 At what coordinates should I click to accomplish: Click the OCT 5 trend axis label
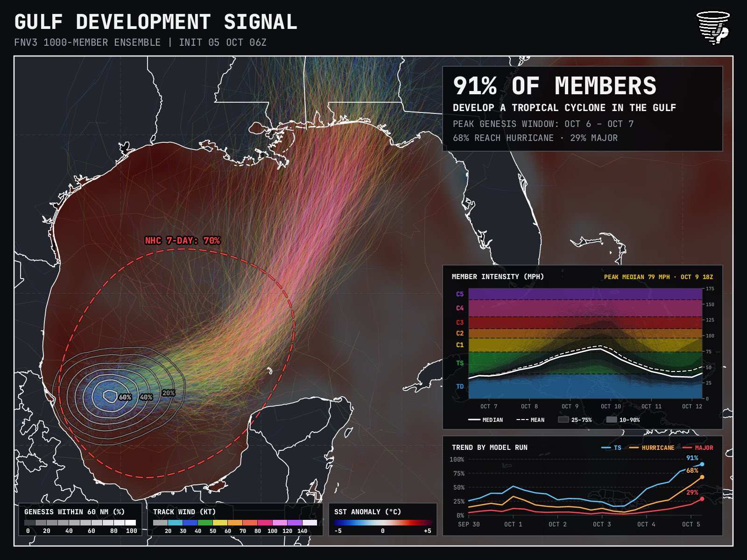point(691,525)
